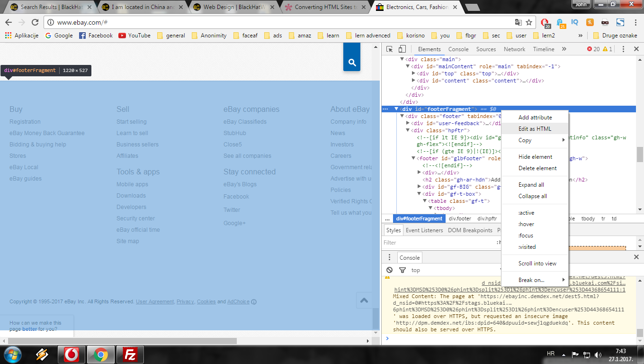This screenshot has height=364, width=644.
Task: Go back using the browser back arrow
Action: [x=9, y=22]
